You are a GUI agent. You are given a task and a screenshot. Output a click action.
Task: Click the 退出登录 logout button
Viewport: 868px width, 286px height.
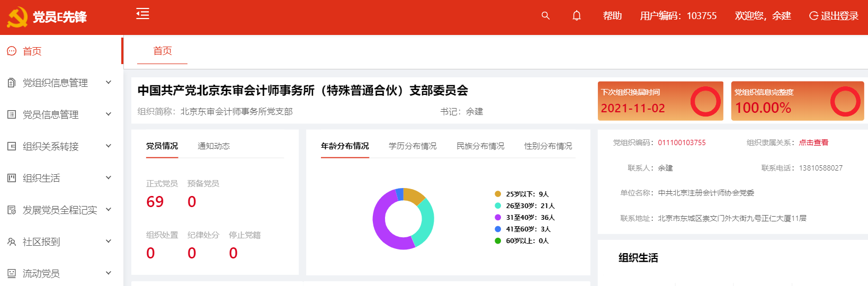834,16
